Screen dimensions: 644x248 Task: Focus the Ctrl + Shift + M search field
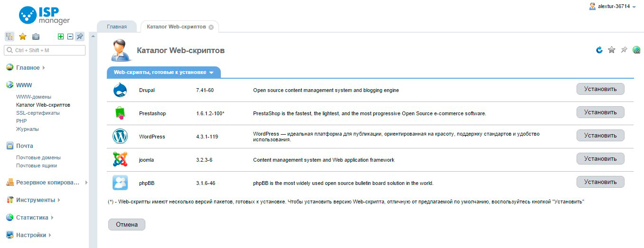45,50
